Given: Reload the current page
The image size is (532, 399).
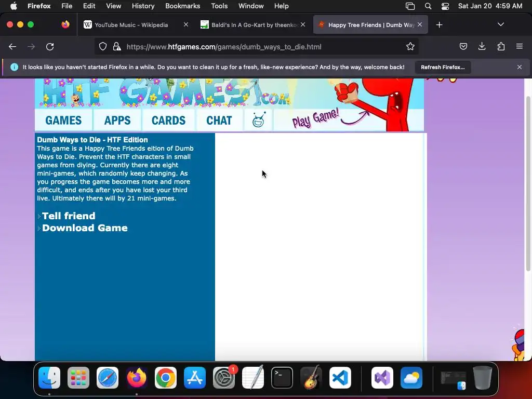Looking at the screenshot, I should 50,47.
